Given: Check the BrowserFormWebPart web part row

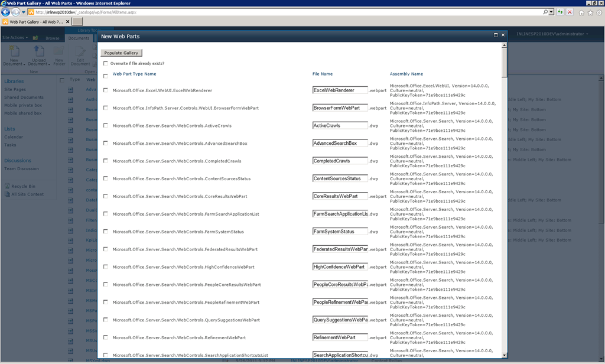Looking at the screenshot, I should tap(105, 108).
